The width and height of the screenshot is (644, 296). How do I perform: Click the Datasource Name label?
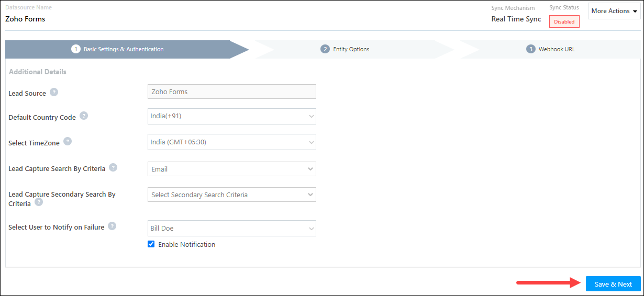(x=28, y=7)
